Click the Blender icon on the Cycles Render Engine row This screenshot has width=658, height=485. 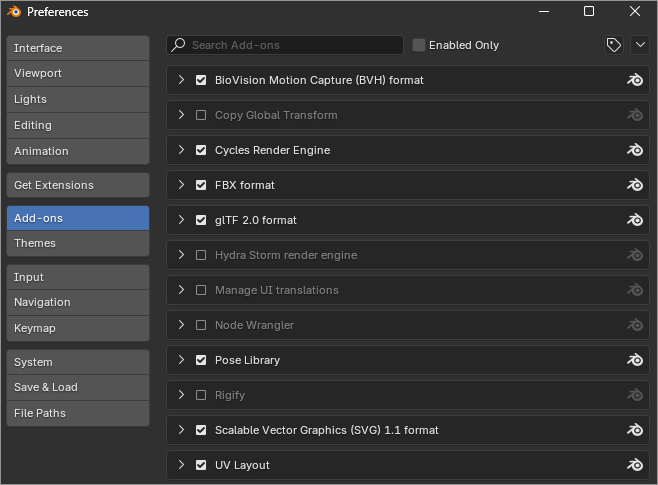(x=634, y=150)
